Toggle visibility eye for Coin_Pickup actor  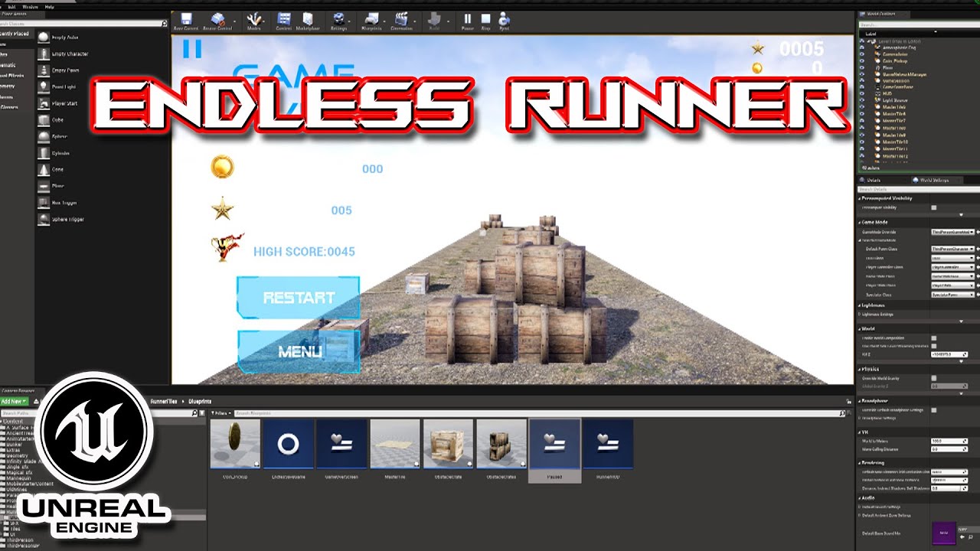point(861,60)
